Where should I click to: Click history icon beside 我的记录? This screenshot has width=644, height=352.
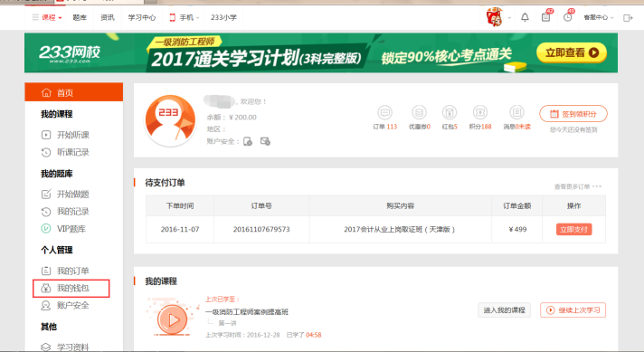[46, 212]
